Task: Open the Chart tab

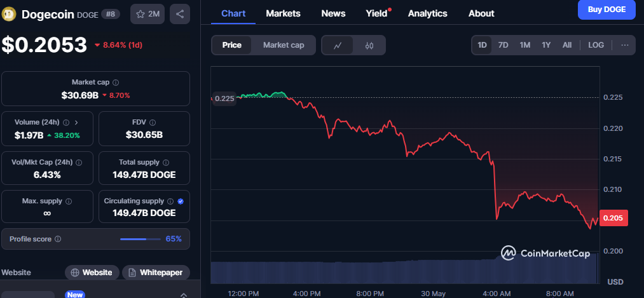Action: 233,13
